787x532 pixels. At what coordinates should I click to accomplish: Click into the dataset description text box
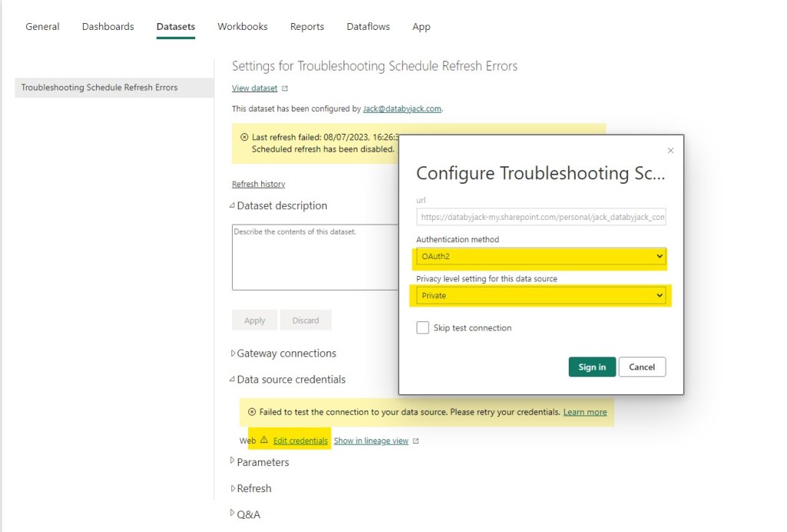(x=315, y=257)
